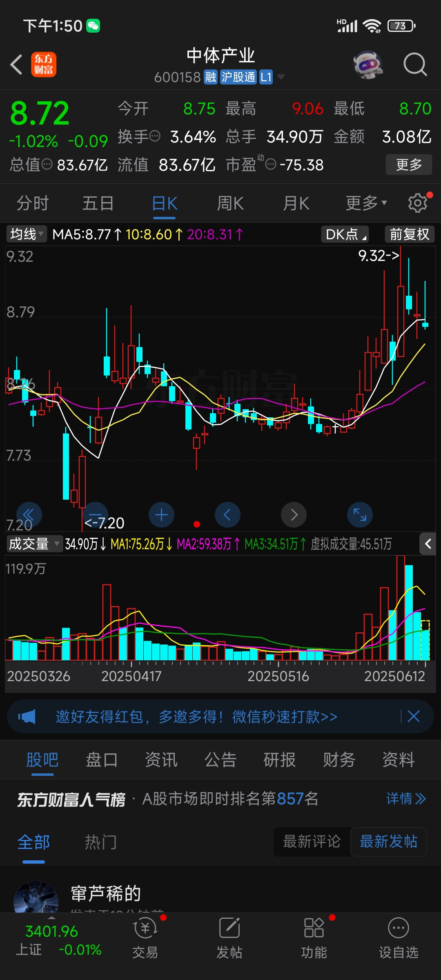The height and width of the screenshot is (980, 441).
Task: Close the invite banner
Action: pyautogui.click(x=414, y=716)
